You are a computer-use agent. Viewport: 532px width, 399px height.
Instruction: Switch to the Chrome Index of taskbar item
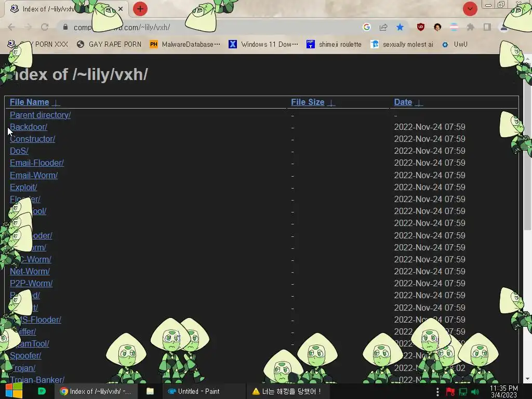pyautogui.click(x=96, y=391)
